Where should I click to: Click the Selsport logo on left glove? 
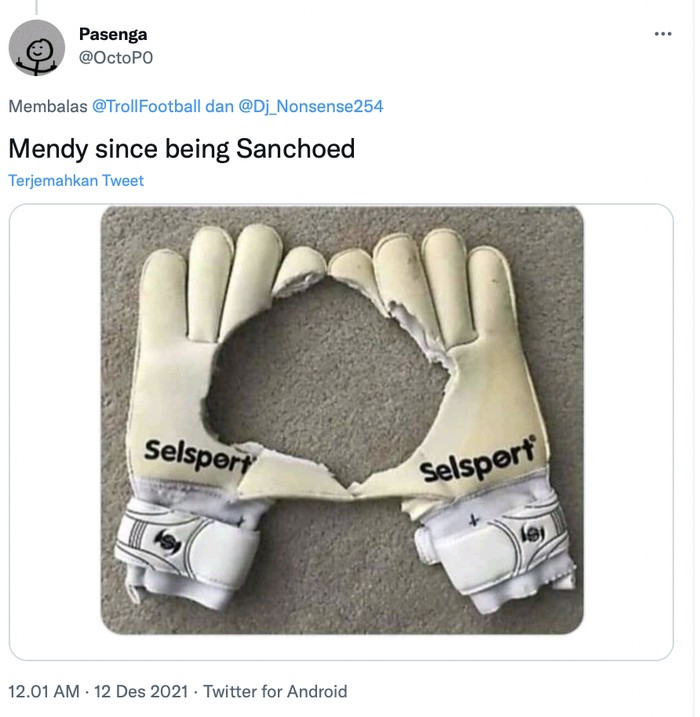click(198, 452)
